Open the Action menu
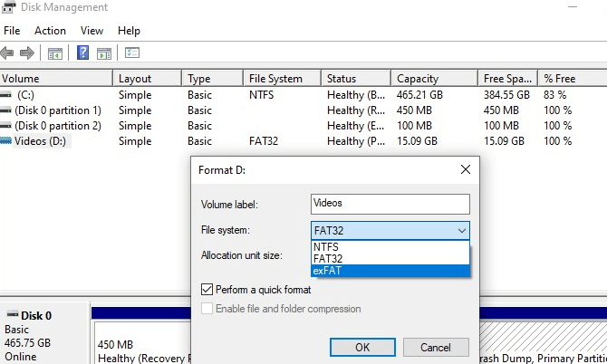 click(x=51, y=31)
